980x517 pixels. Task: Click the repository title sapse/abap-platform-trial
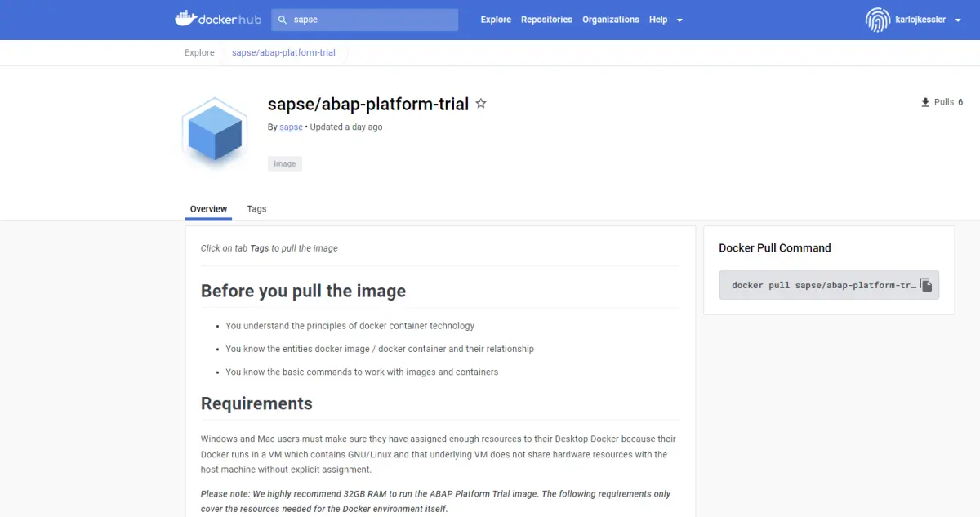pos(368,104)
